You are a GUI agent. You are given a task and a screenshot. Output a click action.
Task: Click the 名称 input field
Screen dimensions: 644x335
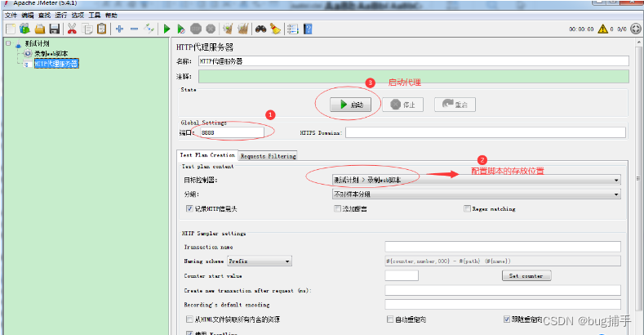(x=414, y=61)
